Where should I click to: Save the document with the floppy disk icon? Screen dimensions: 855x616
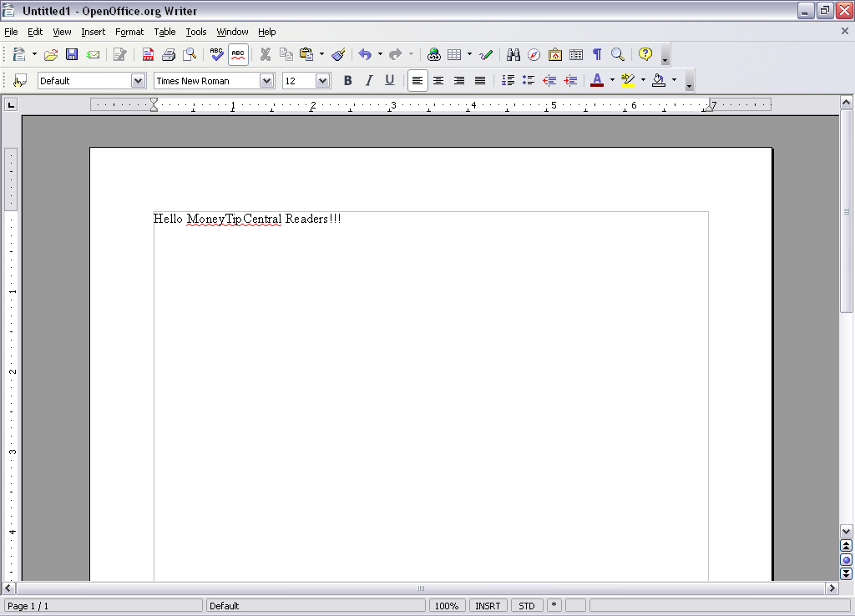[72, 54]
